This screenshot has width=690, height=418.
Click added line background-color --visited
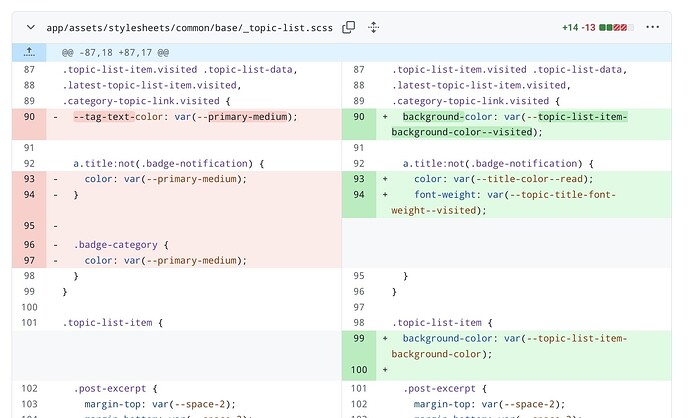510,125
